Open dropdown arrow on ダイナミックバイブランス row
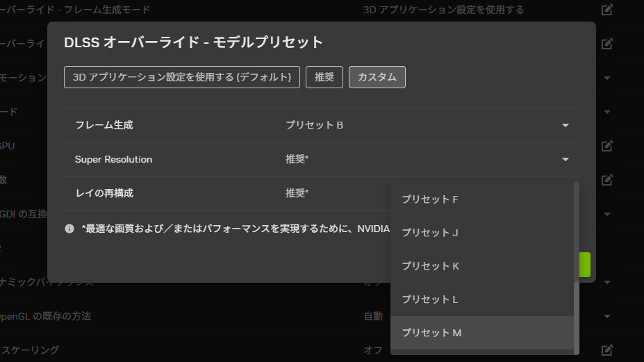Viewport: 644px width, 362px height. click(x=607, y=282)
